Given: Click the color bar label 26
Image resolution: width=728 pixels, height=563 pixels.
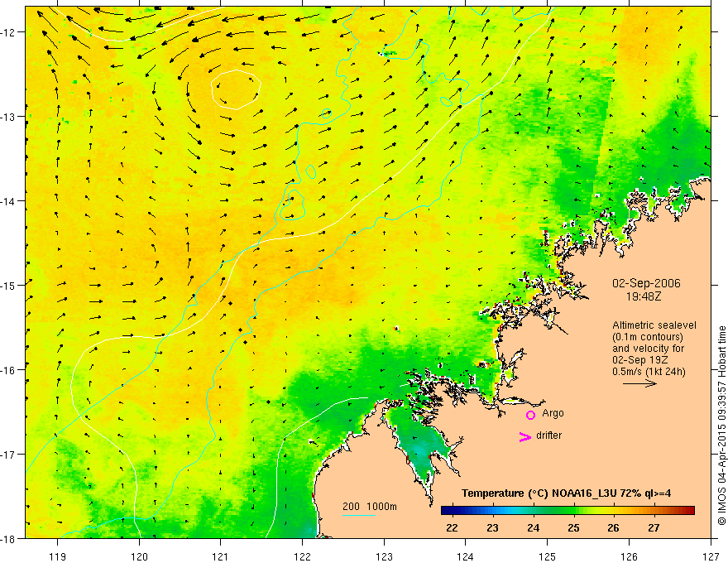Looking at the screenshot, I should (613, 527).
